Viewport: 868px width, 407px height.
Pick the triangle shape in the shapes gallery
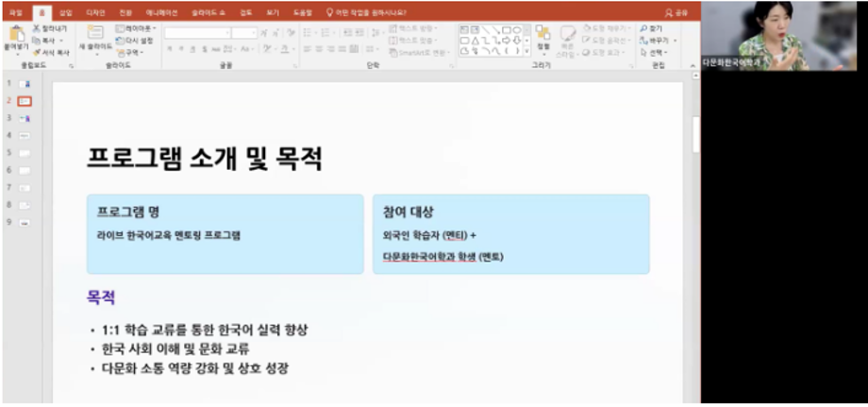475,41
